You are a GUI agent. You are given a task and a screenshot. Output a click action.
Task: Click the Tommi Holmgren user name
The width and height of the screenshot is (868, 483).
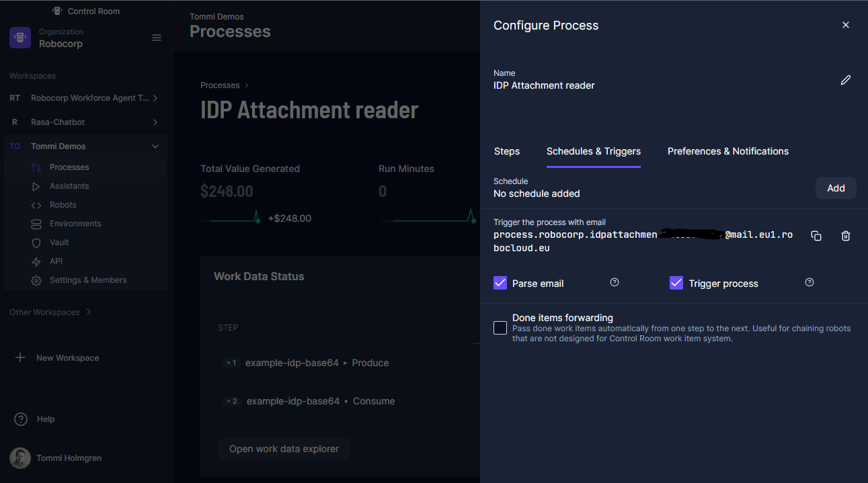[69, 458]
